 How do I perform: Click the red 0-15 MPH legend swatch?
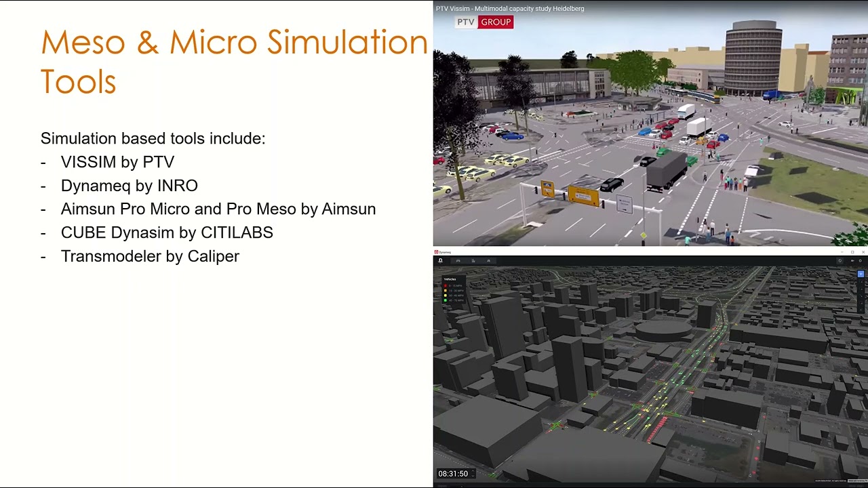[446, 285]
